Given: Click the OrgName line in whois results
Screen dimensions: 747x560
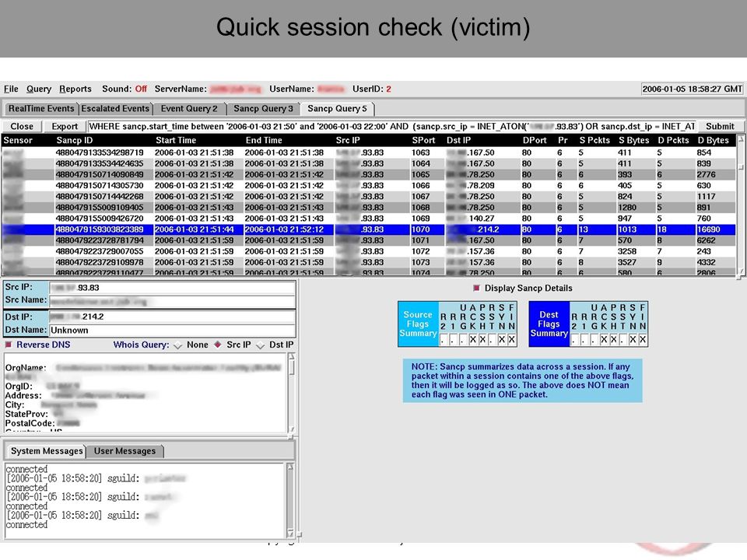Looking at the screenshot, I should tap(143, 368).
